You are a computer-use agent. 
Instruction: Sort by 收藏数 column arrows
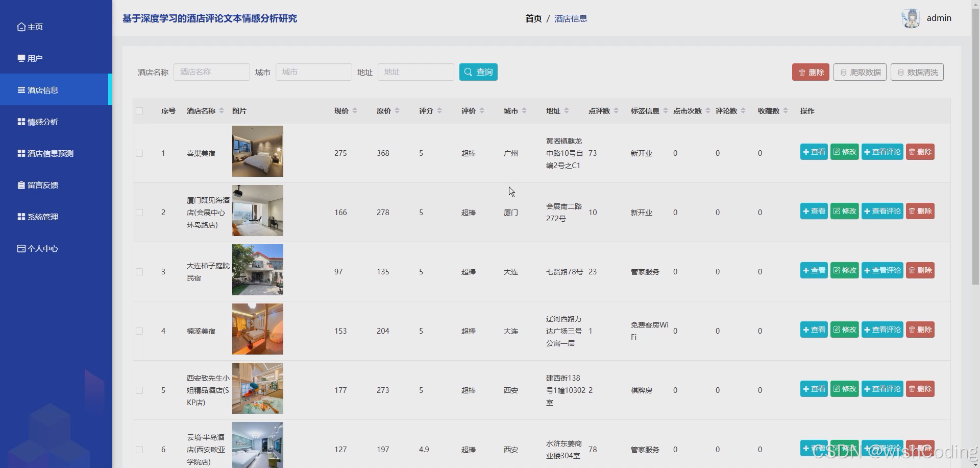tap(786, 111)
